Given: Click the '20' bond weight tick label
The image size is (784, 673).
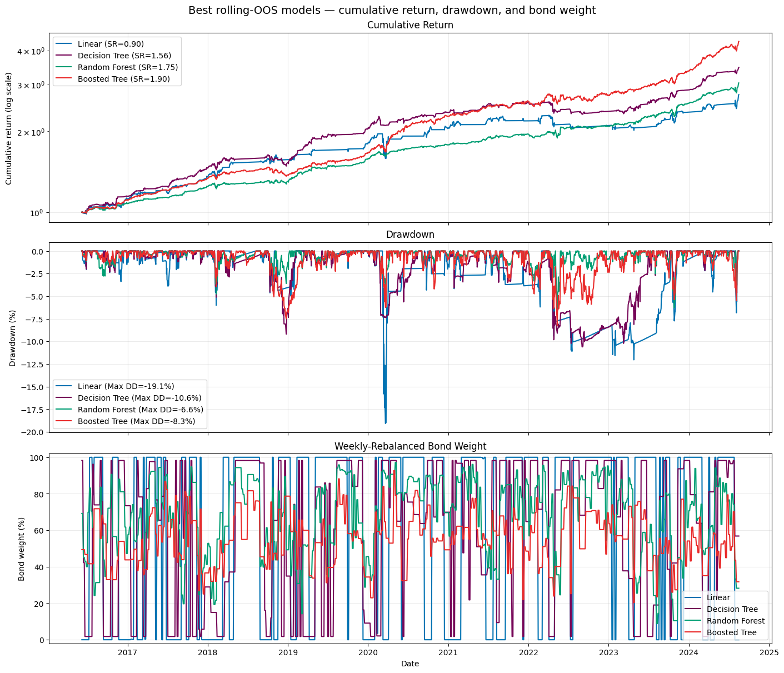Looking at the screenshot, I should [x=40, y=604].
